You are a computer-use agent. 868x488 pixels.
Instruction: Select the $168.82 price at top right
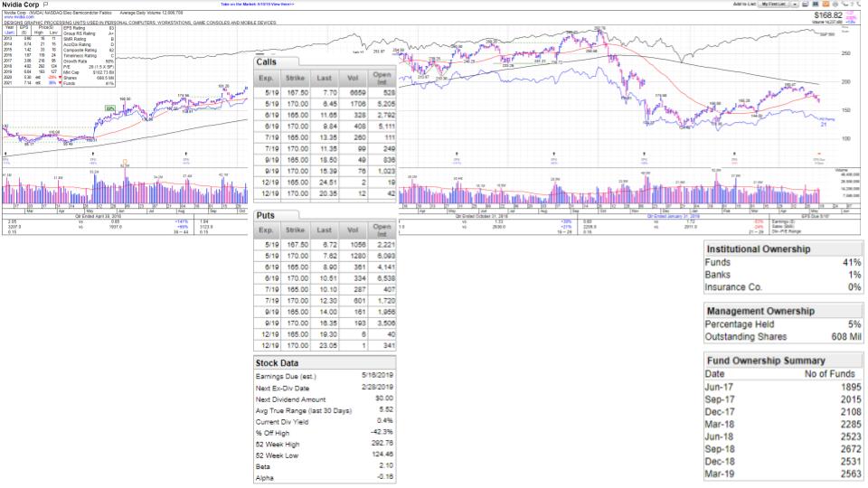click(x=828, y=15)
